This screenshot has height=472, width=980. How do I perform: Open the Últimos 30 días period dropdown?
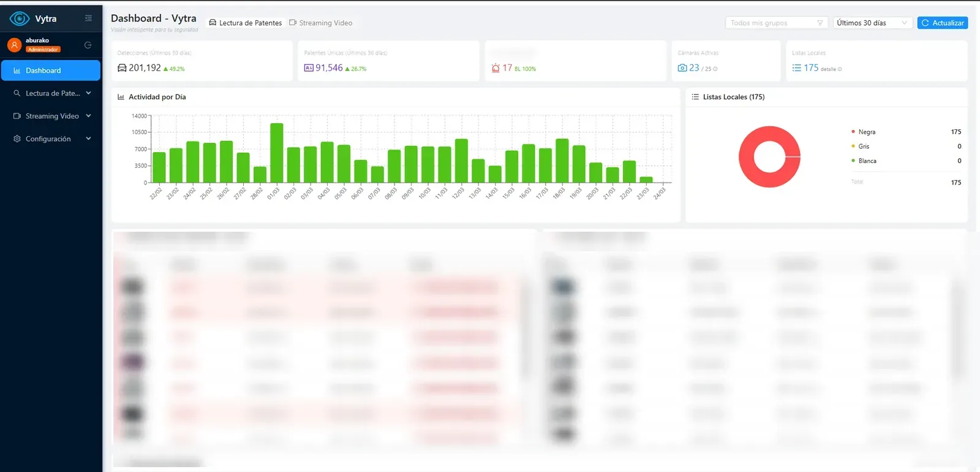point(872,23)
